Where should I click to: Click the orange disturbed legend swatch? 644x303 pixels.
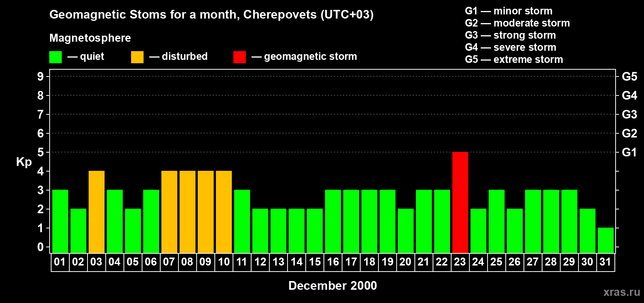(x=137, y=57)
